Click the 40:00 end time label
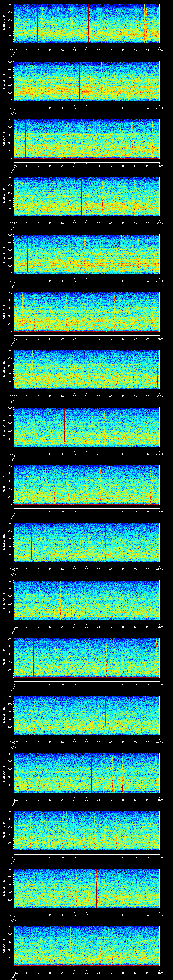The height and width of the screenshot is (980, 173). (160, 511)
